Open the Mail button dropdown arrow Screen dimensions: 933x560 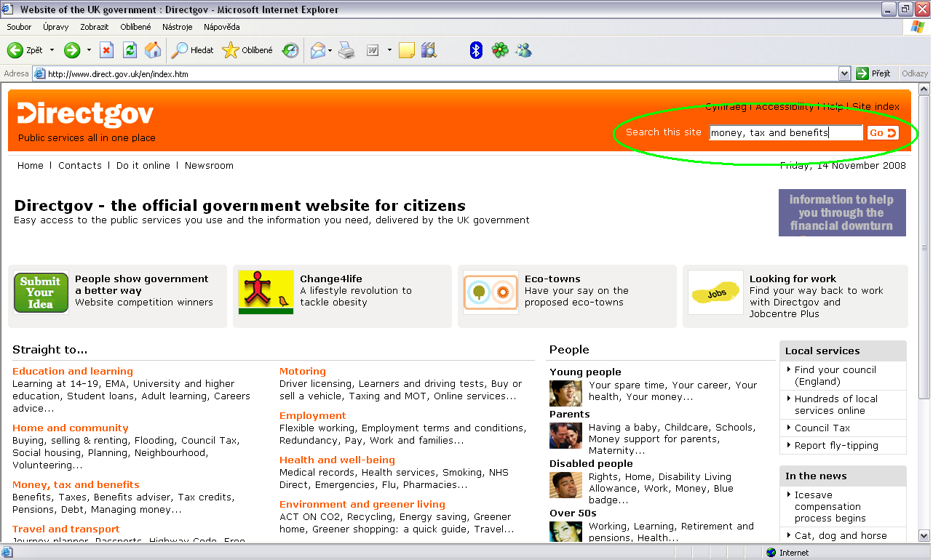[330, 50]
